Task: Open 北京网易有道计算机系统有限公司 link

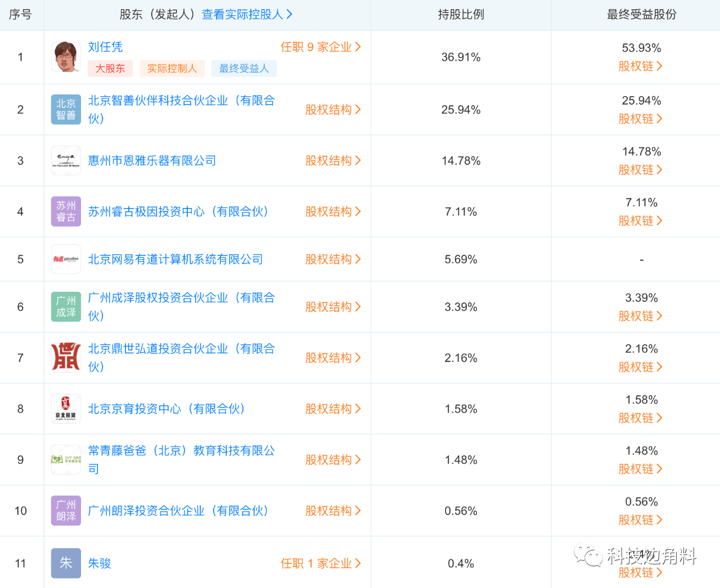Action: (x=175, y=259)
